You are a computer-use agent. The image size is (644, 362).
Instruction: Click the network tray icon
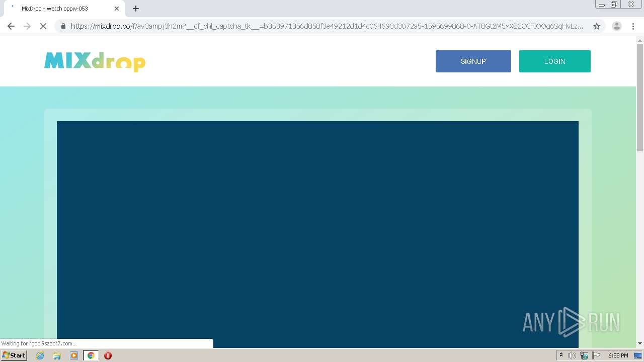point(584,355)
